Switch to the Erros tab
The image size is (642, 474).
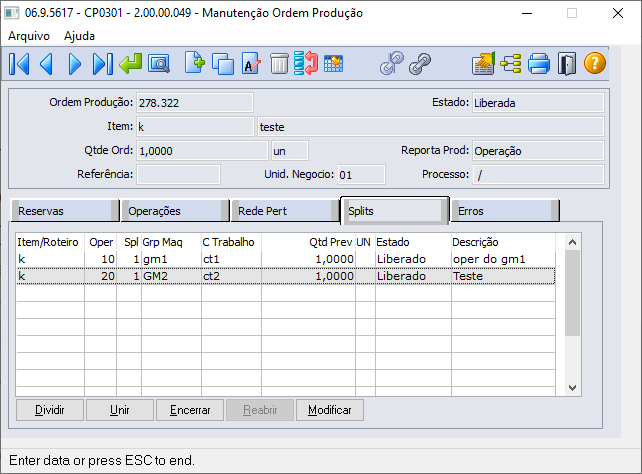pyautogui.click(x=505, y=211)
